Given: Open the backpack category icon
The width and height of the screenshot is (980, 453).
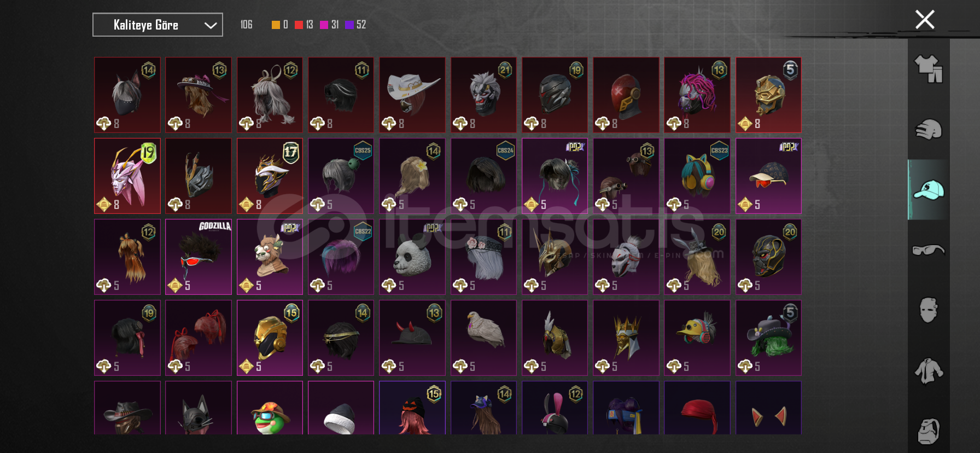Looking at the screenshot, I should (x=929, y=431).
